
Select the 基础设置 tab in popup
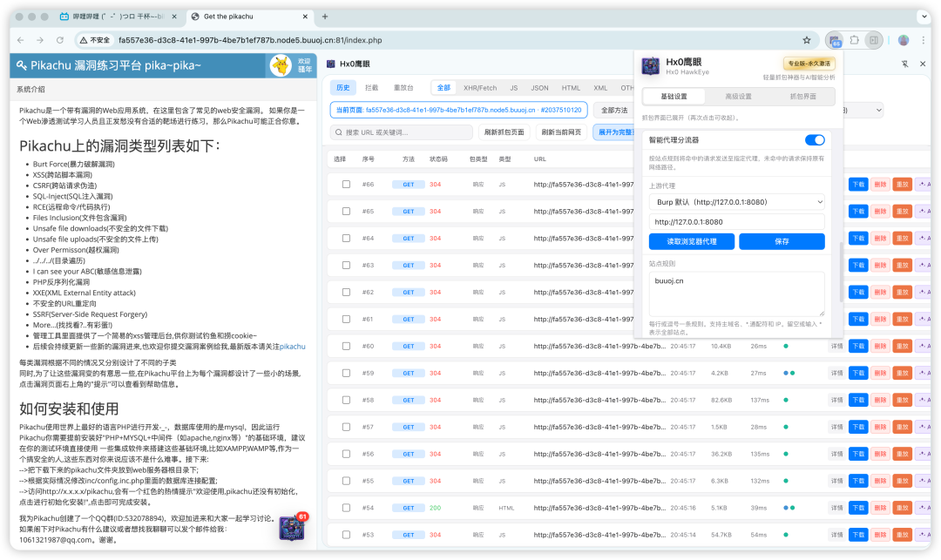click(x=674, y=97)
